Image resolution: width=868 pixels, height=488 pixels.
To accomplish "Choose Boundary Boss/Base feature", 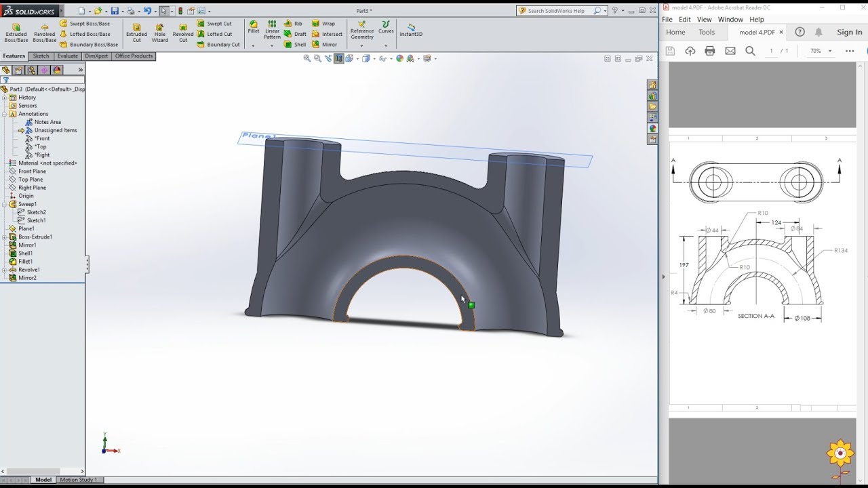I will 89,45.
